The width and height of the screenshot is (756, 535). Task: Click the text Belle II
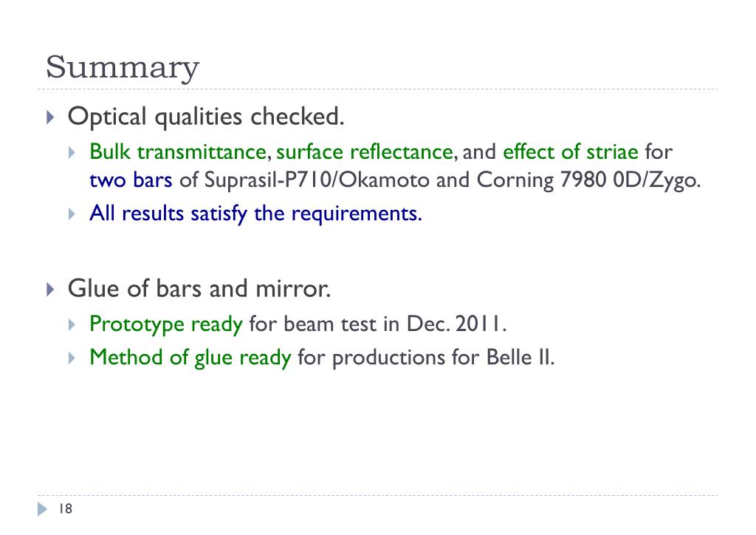(520, 358)
